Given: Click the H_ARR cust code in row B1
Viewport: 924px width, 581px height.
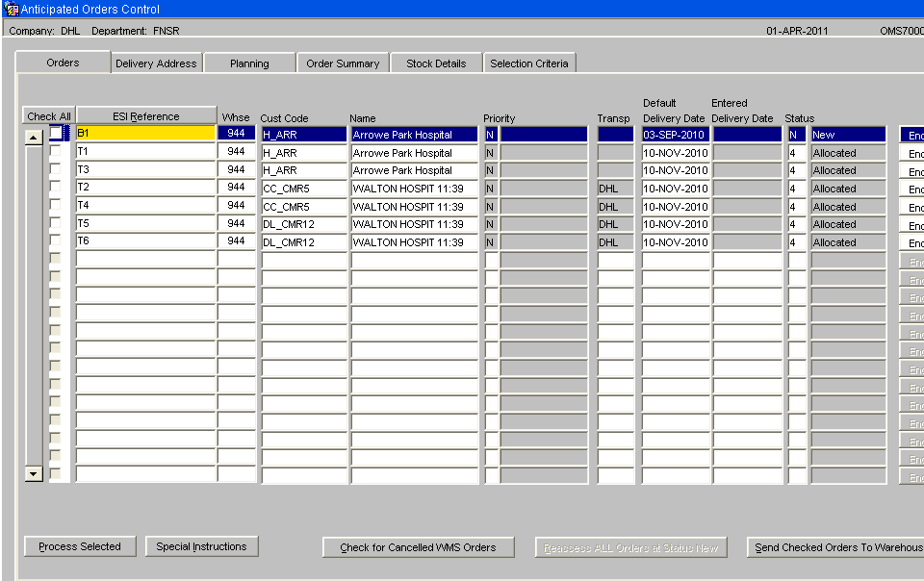Looking at the screenshot, I should point(304,135).
